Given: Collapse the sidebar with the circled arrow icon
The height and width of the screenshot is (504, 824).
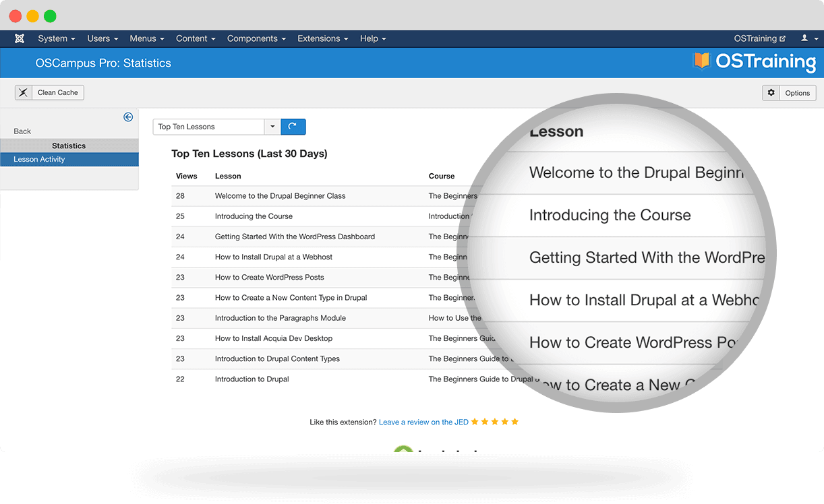Looking at the screenshot, I should tap(128, 117).
